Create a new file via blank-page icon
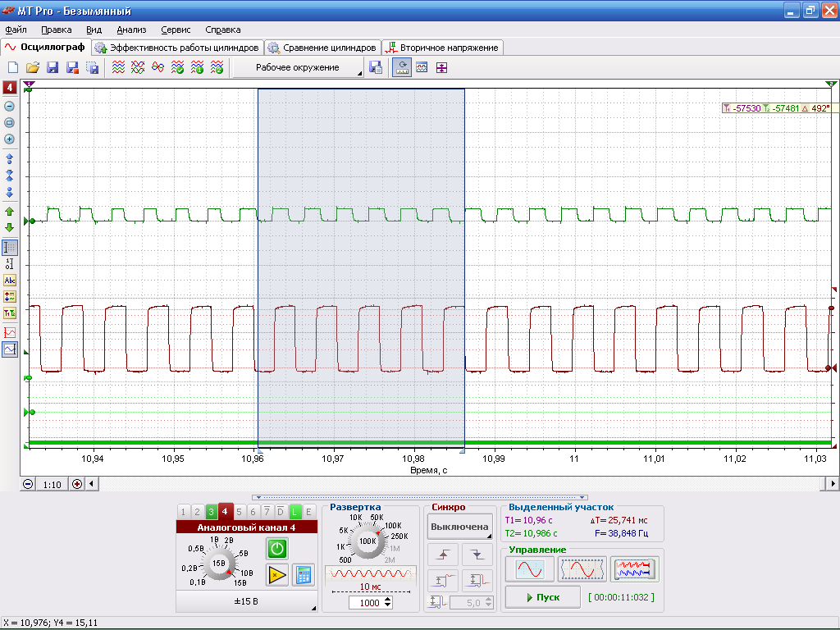Image resolution: width=840 pixels, height=630 pixels. 13,67
